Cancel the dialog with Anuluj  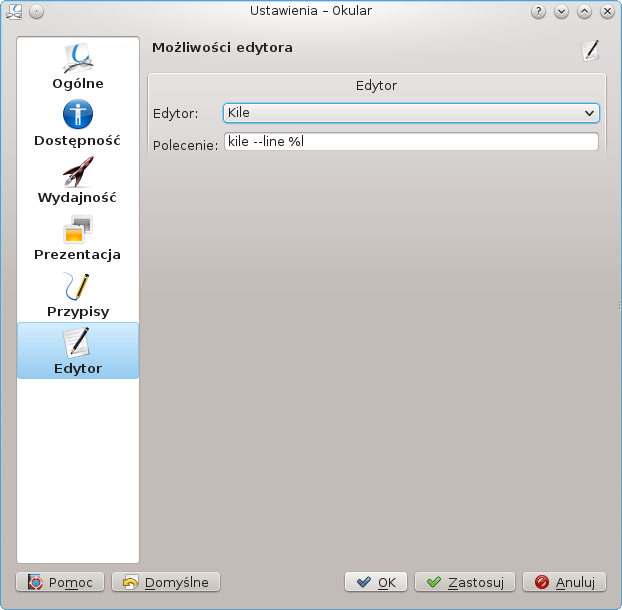click(x=564, y=582)
